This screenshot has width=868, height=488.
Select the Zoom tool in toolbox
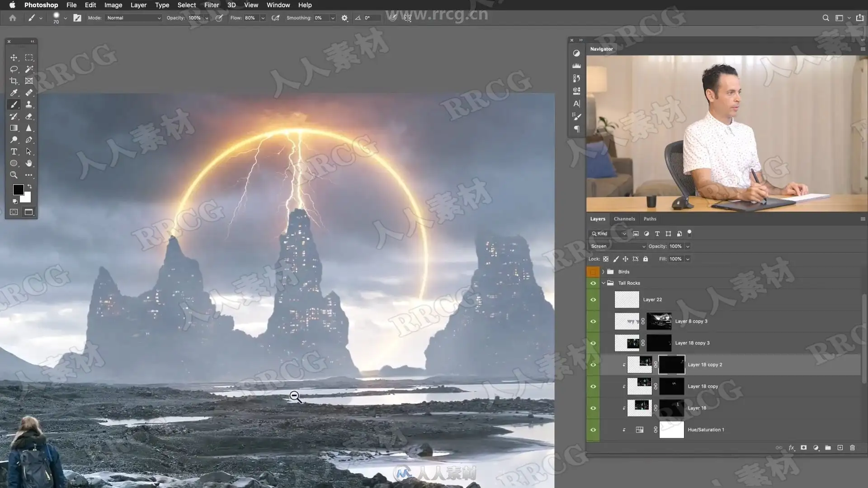(14, 175)
